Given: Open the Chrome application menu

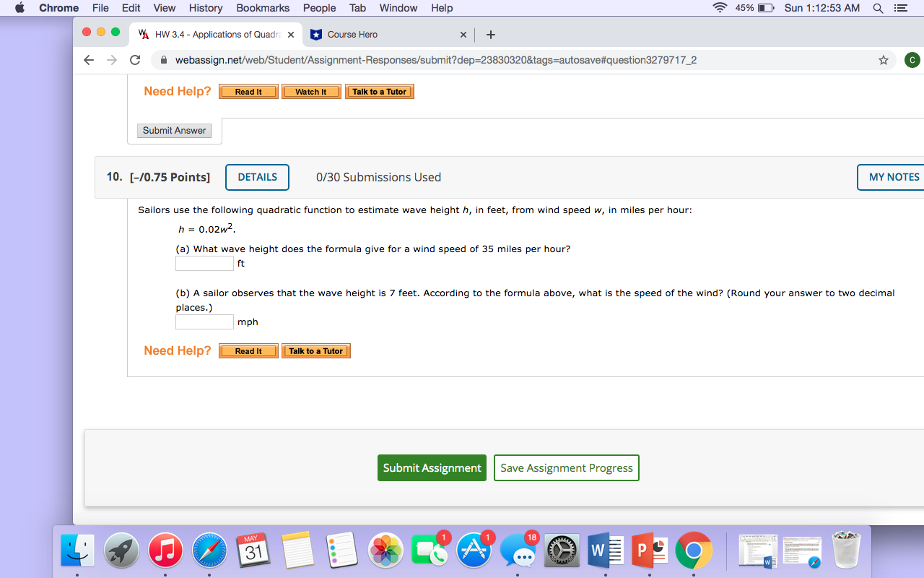Looking at the screenshot, I should 58,8.
